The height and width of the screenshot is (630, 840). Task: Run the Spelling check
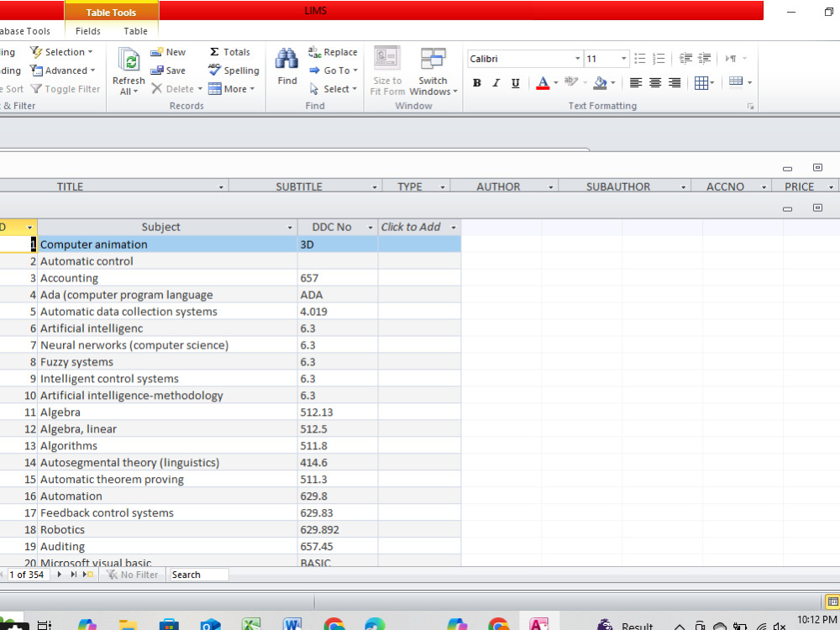(234, 71)
